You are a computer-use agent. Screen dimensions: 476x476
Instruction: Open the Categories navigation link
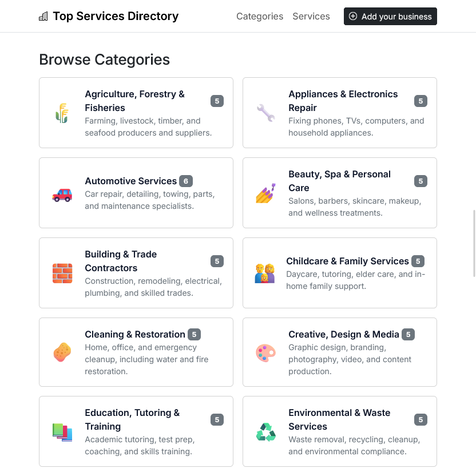coord(260,16)
